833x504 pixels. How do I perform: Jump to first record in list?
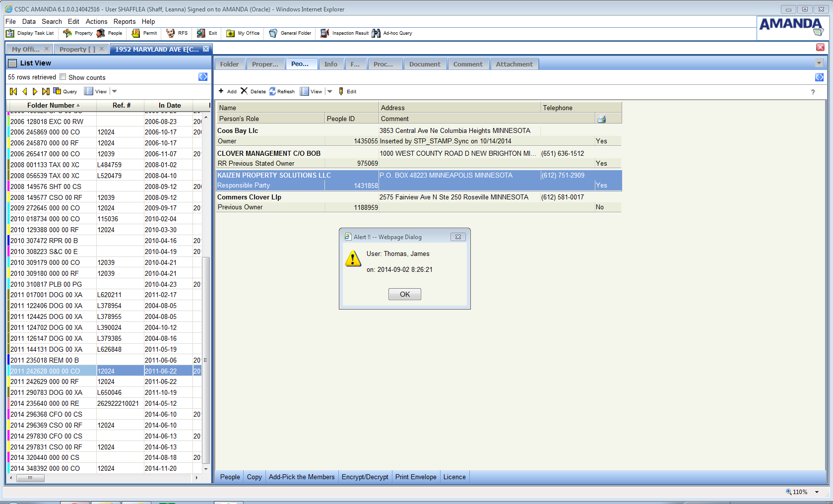13,91
